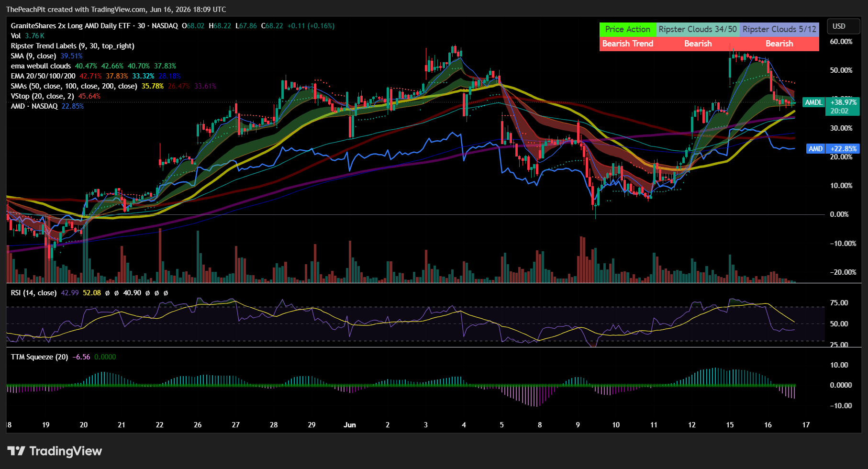Click the Ripster Clouds 34/50 table header
Image resolution: width=868 pixels, height=469 pixels.
coord(698,29)
